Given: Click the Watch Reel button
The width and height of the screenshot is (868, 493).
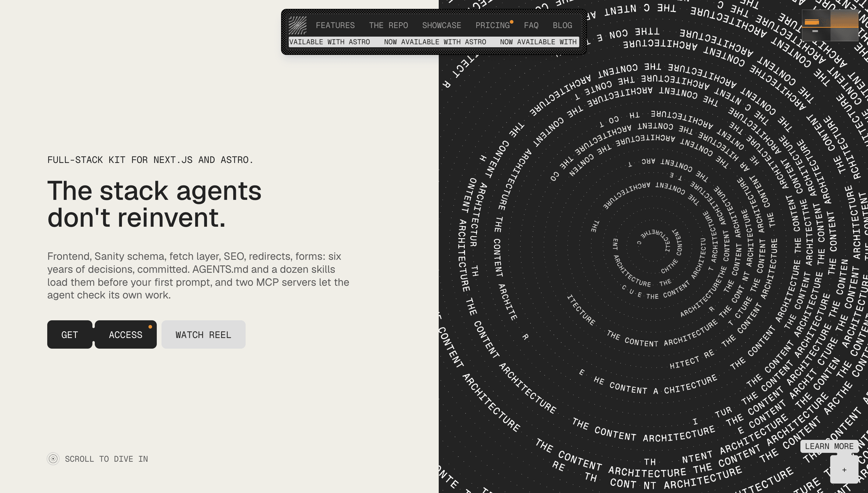Looking at the screenshot, I should (x=203, y=334).
